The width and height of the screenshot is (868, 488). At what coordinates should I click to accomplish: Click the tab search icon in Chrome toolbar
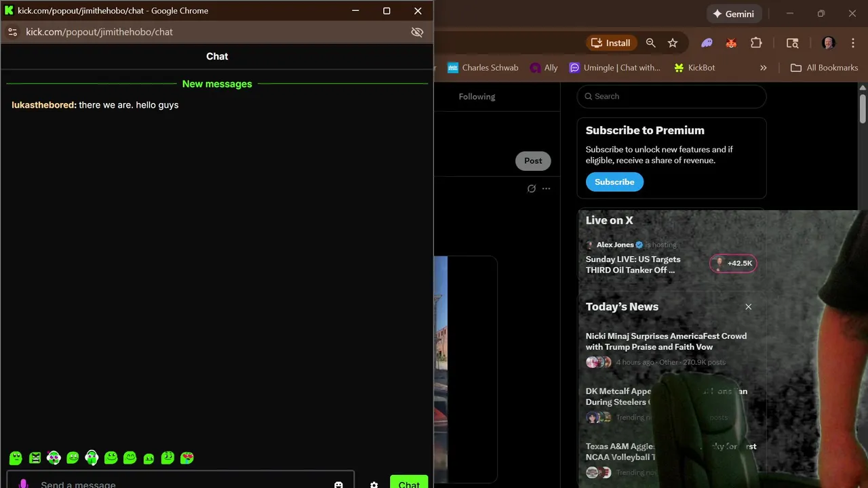(x=792, y=43)
